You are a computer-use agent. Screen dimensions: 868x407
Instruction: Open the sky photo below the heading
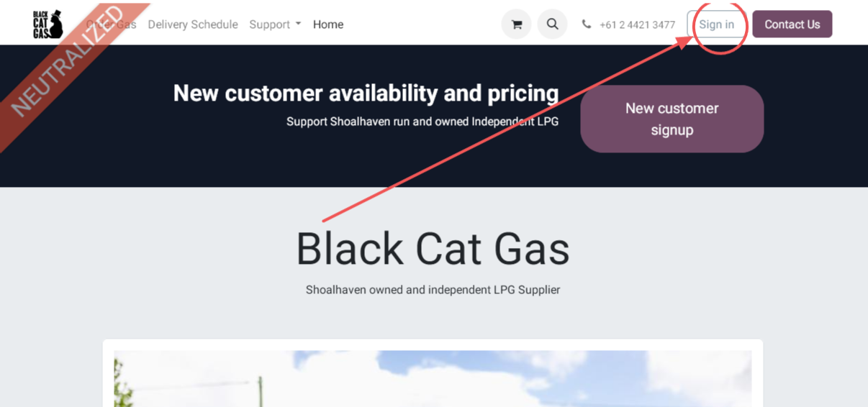coord(433,378)
